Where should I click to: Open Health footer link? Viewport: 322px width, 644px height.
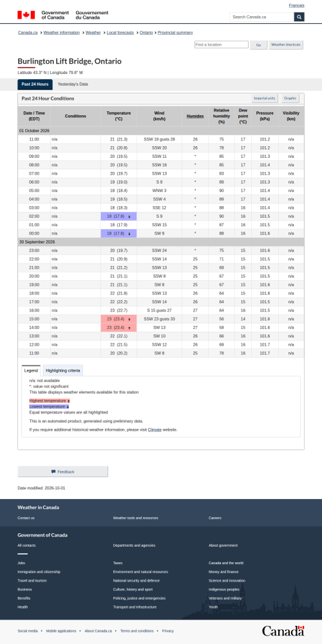23,607
